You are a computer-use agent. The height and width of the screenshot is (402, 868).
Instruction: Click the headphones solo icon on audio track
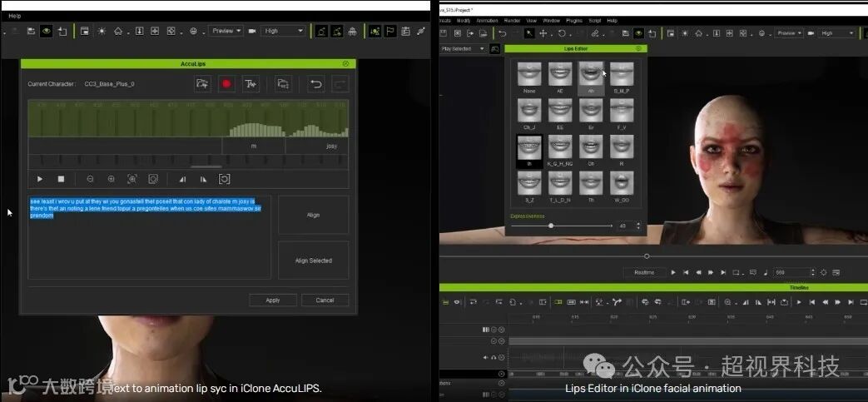click(494, 358)
